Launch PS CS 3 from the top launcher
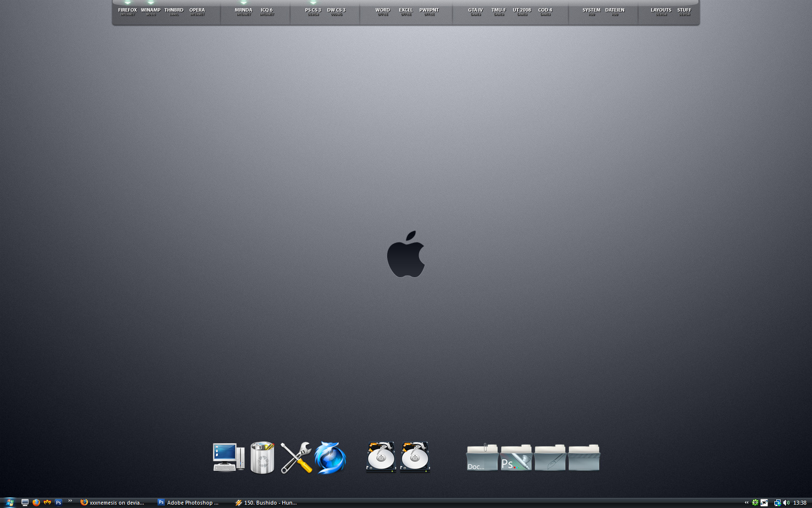 (x=313, y=12)
